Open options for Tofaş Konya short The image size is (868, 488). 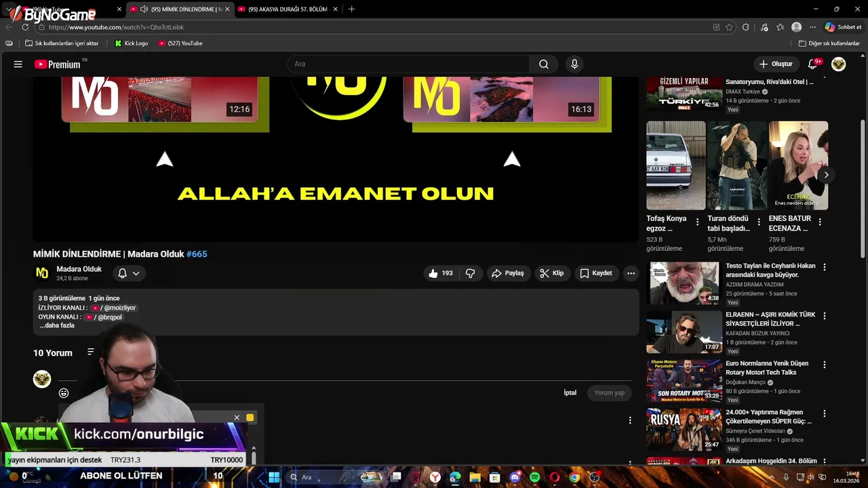(x=697, y=222)
